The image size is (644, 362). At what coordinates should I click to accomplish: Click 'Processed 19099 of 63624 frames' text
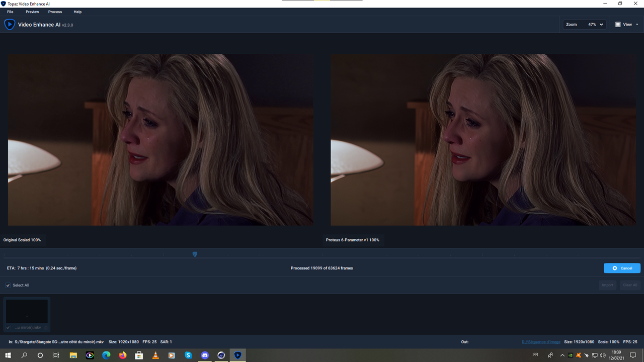(322, 268)
